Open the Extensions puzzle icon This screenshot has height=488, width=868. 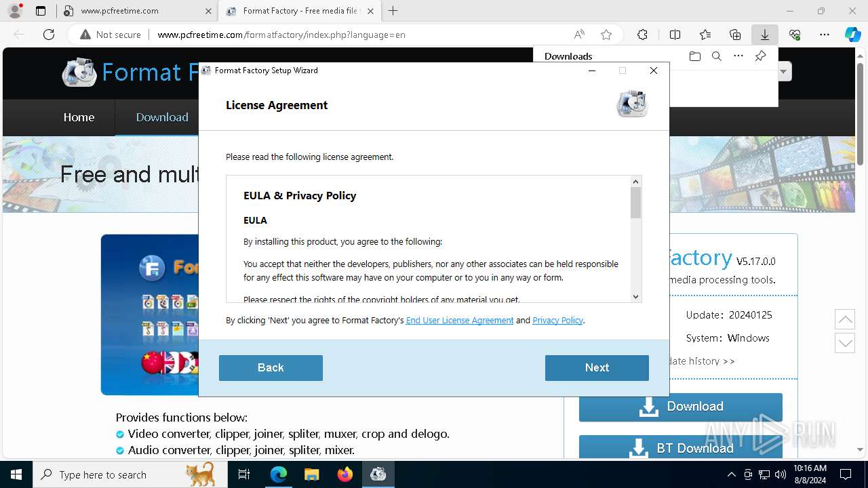[x=642, y=35]
